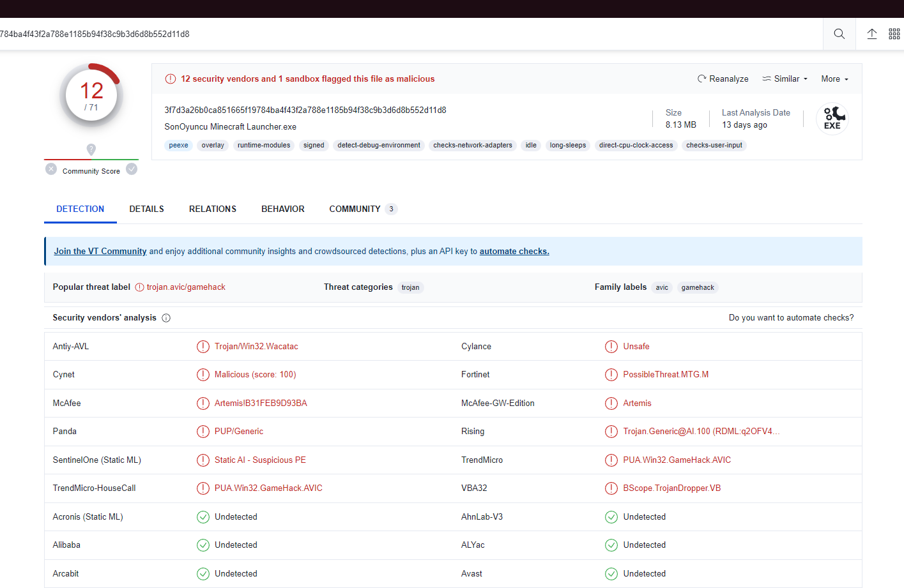Click the AhnLab-V3 undetected check icon
The height and width of the screenshot is (588, 904).
pyautogui.click(x=611, y=517)
